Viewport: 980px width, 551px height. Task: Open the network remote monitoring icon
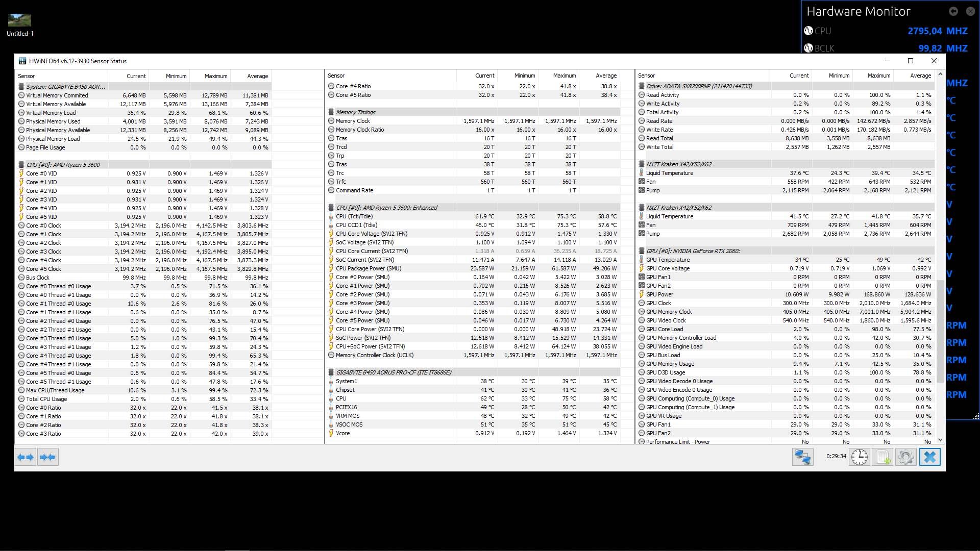click(x=802, y=457)
